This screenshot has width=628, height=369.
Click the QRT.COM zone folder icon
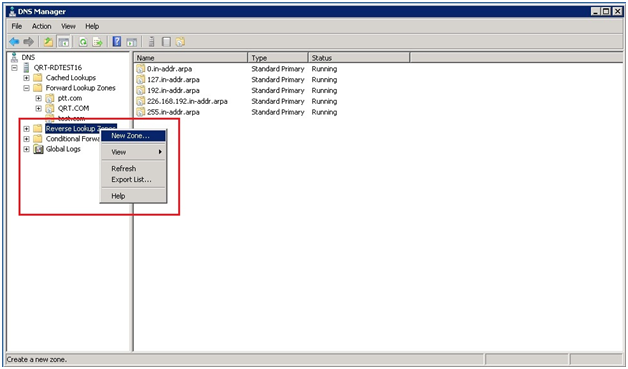50,109
